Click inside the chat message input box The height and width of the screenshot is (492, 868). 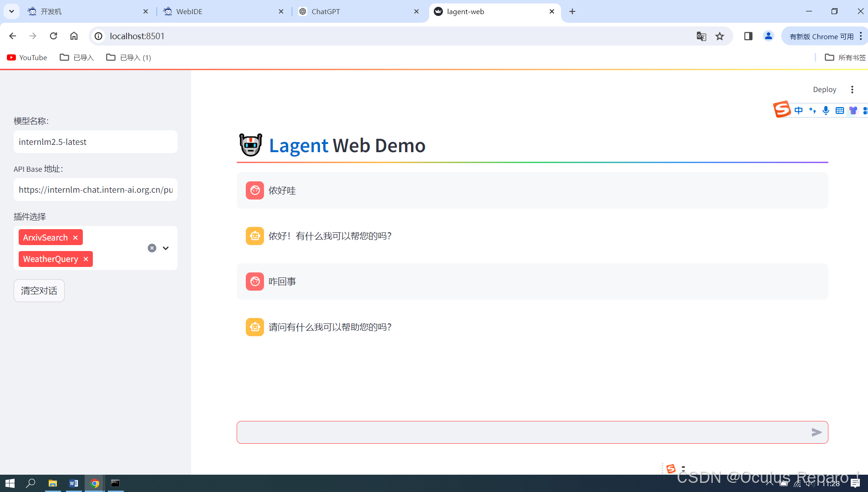501,432
